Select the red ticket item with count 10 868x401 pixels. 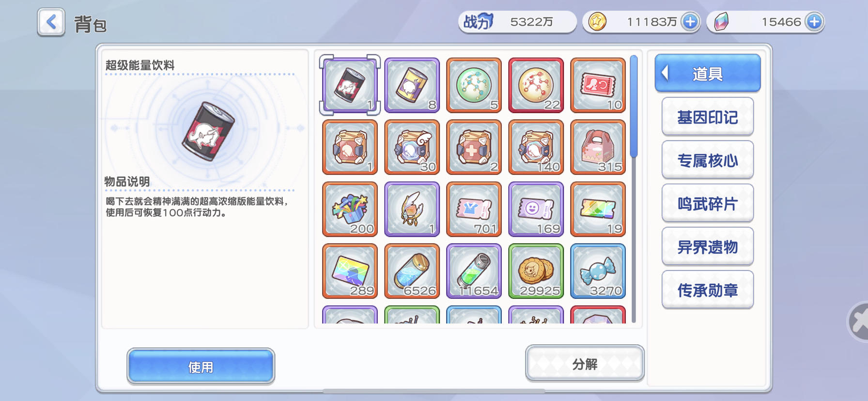(x=598, y=85)
